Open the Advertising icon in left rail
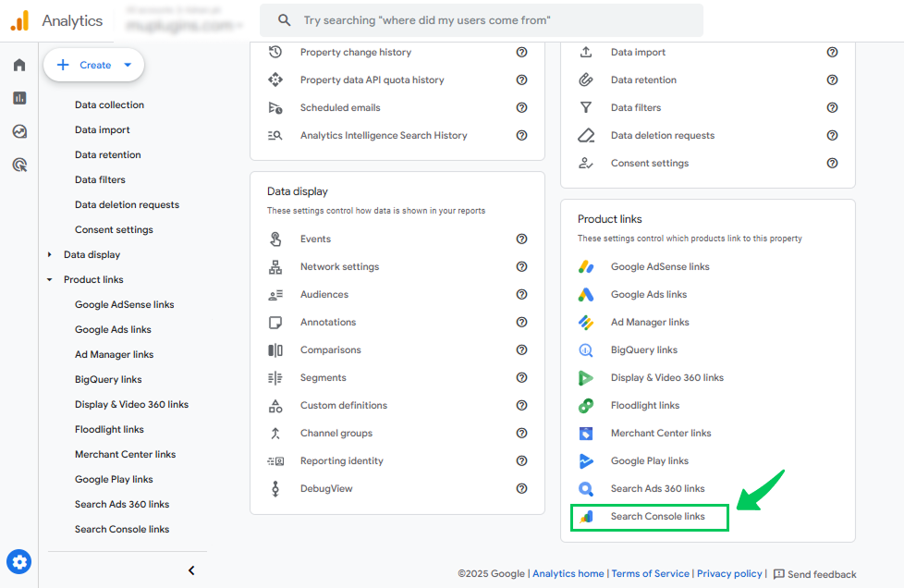Viewport: 904px width, 588px height. coord(19,165)
